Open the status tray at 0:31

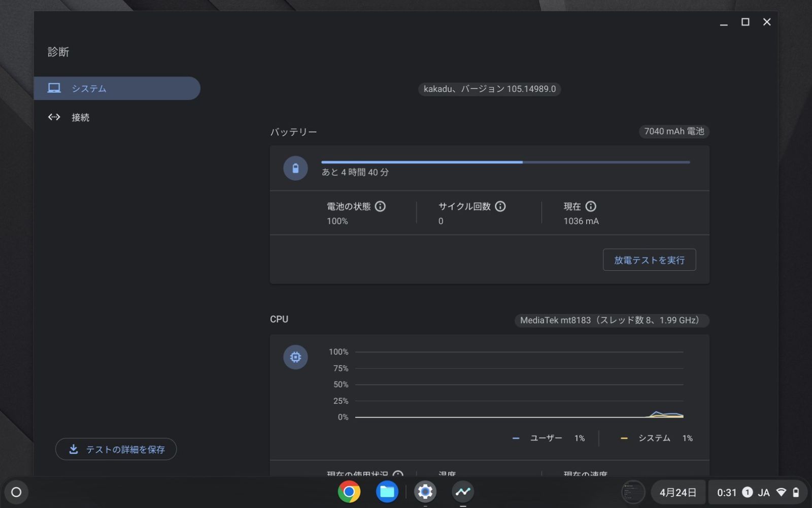tap(757, 492)
